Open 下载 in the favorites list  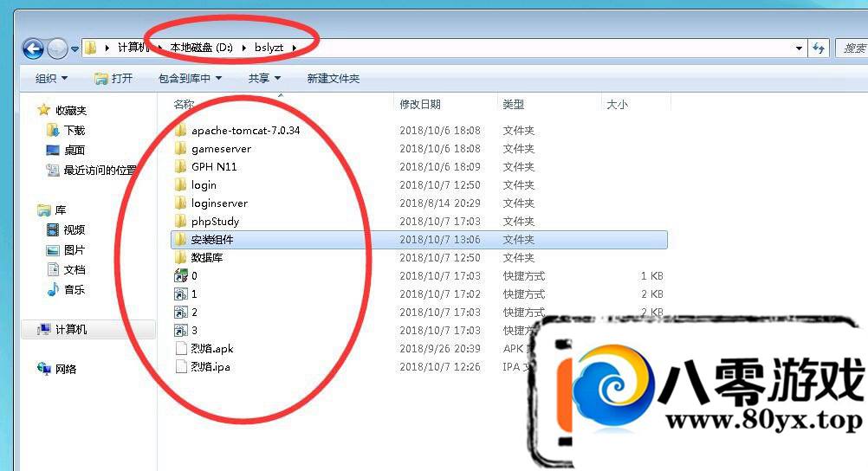tap(74, 131)
